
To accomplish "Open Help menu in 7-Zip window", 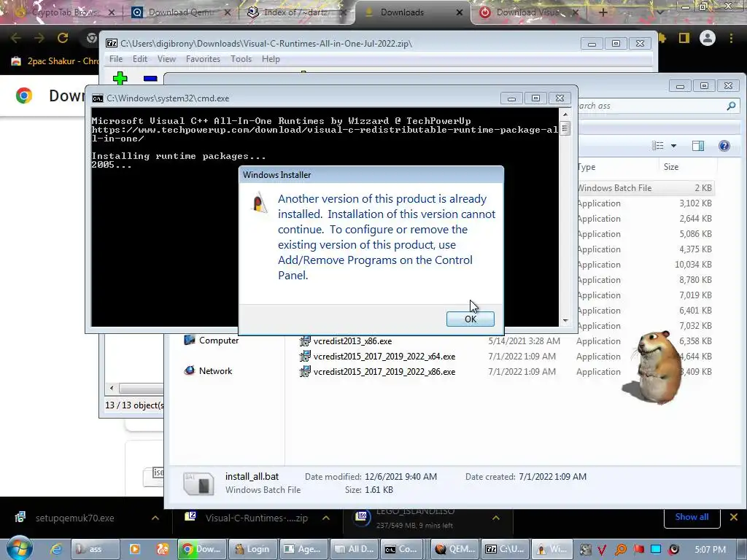I will coord(271,59).
